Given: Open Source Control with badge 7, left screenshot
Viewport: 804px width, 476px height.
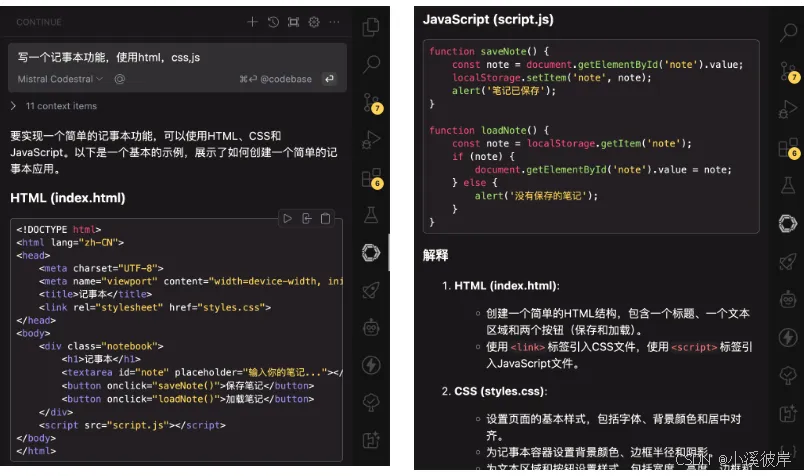Looking at the screenshot, I should (x=371, y=102).
